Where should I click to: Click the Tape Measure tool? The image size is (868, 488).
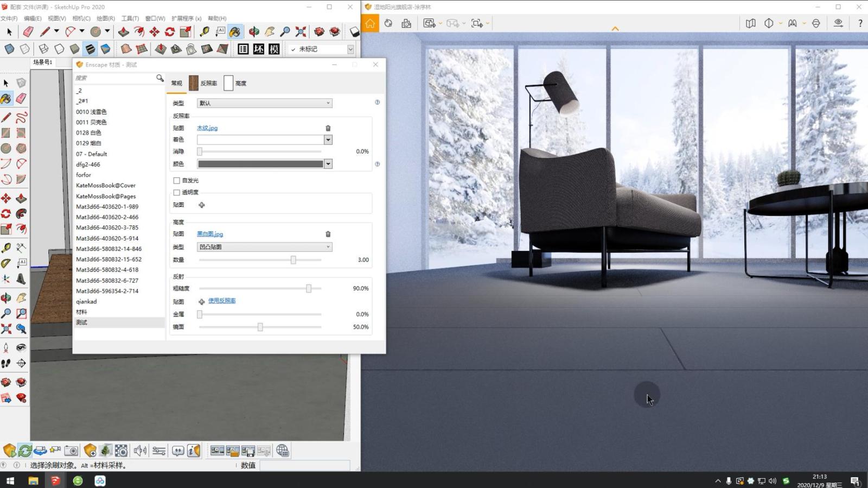pos(205,32)
